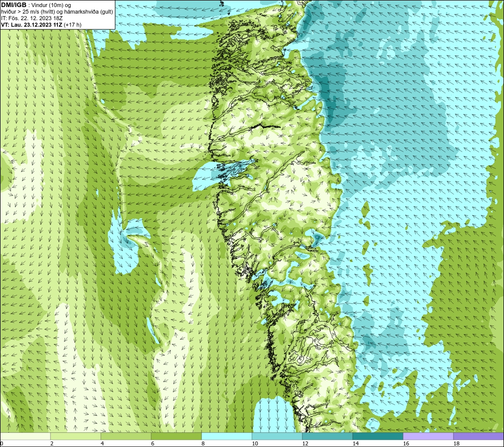Image resolution: width=504 pixels, height=447 pixels.
Task: Click the '(+17 h)' forecast offset text
Action: pos(73,25)
